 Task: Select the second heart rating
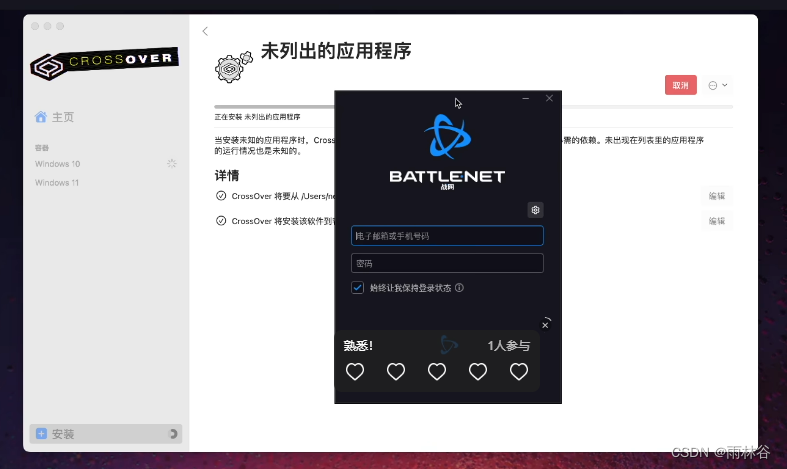(396, 372)
